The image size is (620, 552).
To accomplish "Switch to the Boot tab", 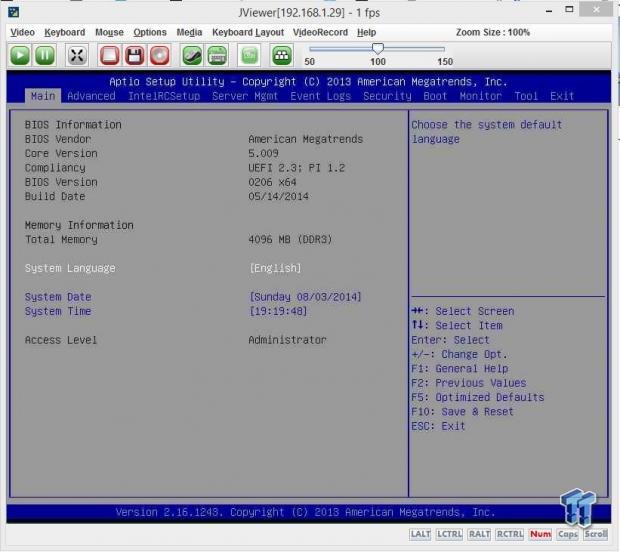I will pyautogui.click(x=435, y=96).
